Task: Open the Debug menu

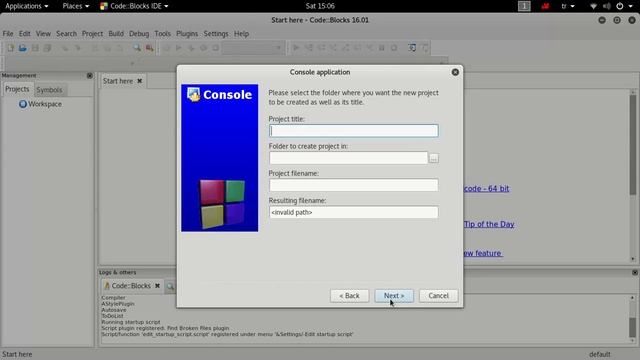Action: 139,34
